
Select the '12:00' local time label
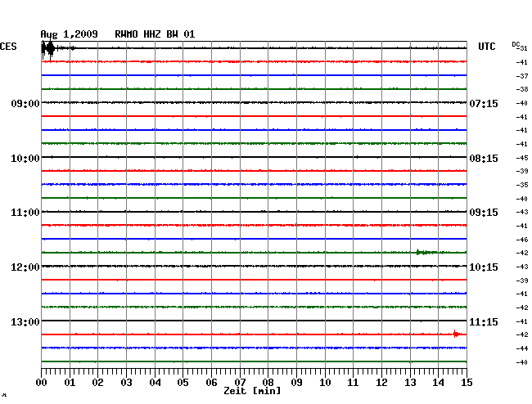point(25,267)
